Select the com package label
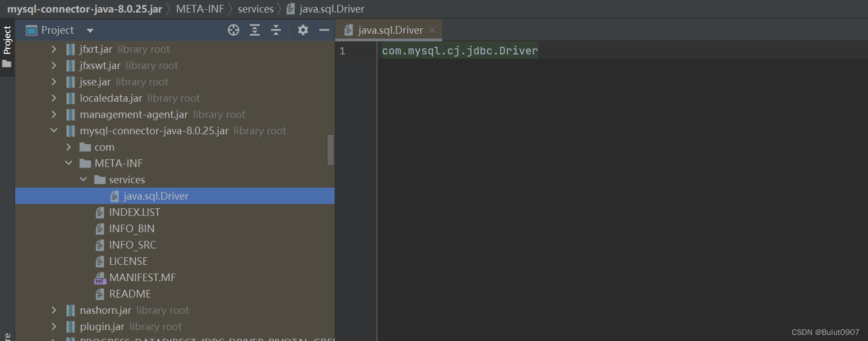868x341 pixels. coord(104,147)
